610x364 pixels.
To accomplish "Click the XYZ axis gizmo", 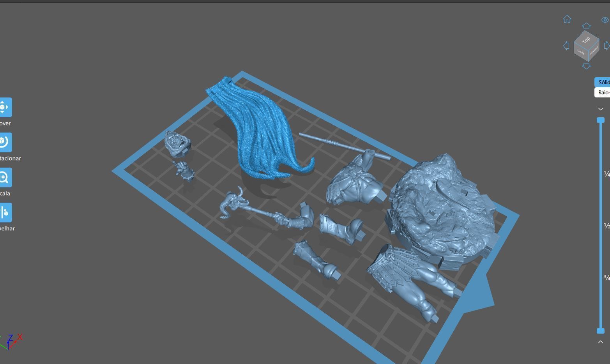I will 11,341.
